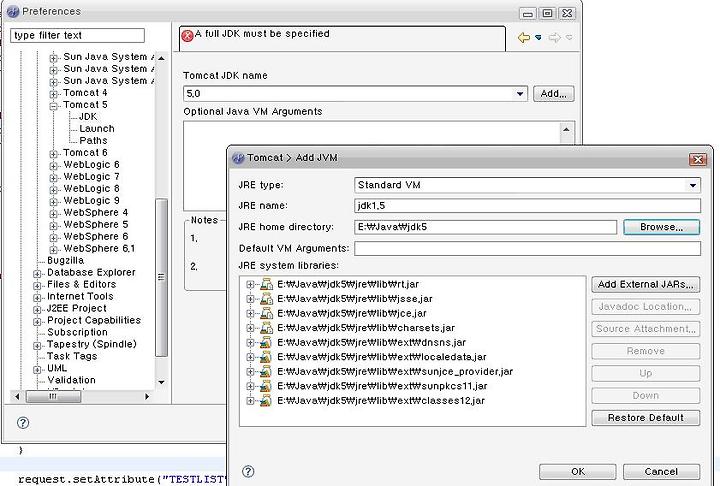The height and width of the screenshot is (486, 720).
Task: Click the Javadoc Location... button
Action: click(x=645, y=306)
